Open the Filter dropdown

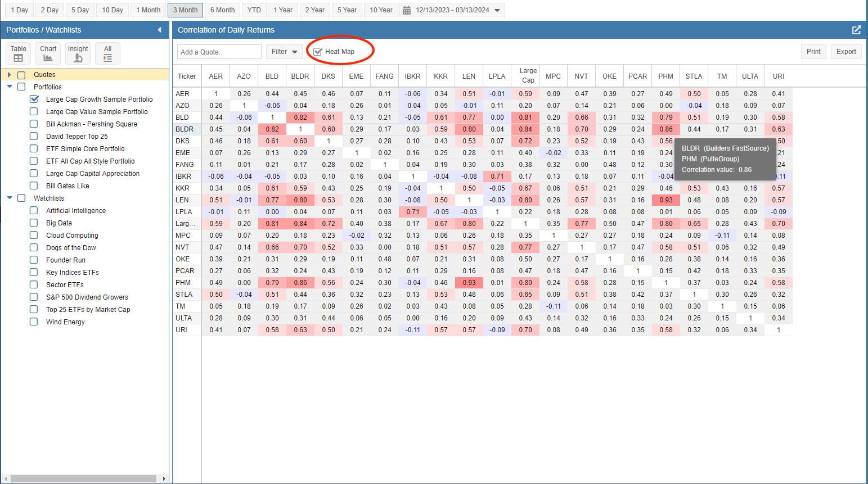click(x=284, y=52)
